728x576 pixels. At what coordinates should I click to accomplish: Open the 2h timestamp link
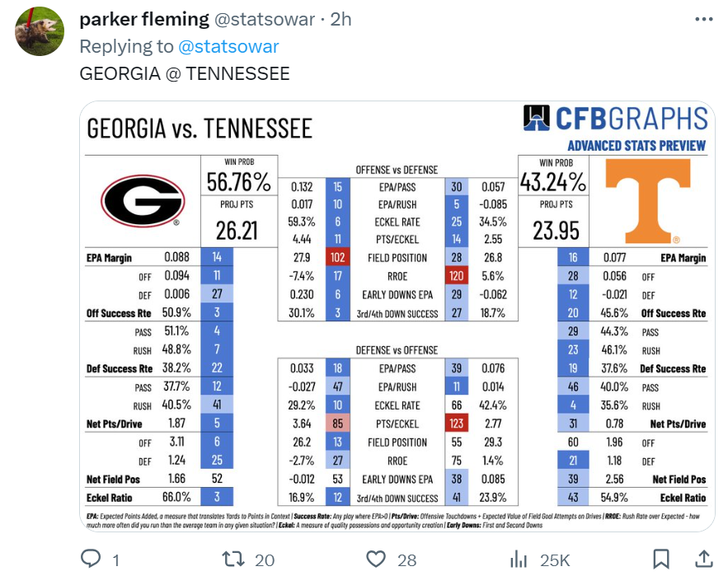(341, 20)
